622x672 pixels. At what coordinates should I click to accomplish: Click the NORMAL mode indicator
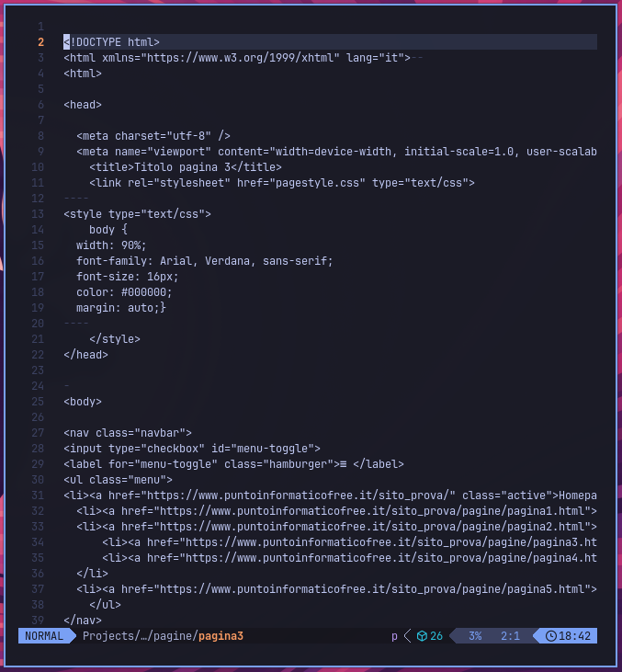[x=44, y=636]
